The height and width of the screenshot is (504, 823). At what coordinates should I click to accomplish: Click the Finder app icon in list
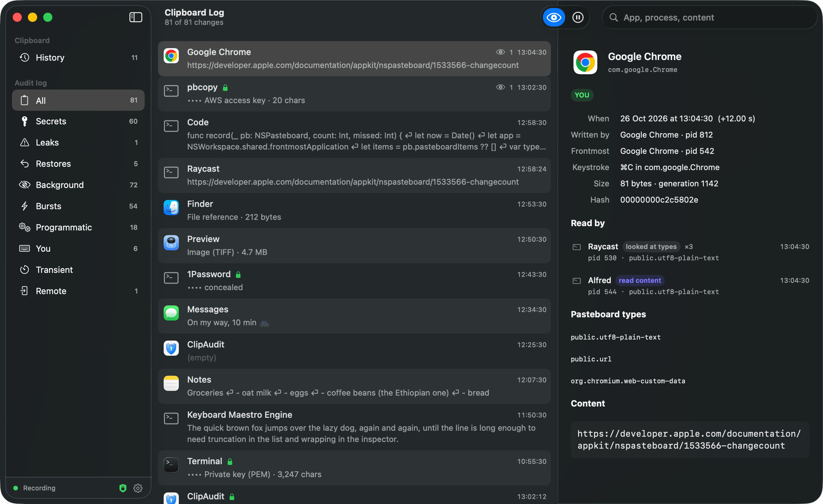[x=171, y=208]
